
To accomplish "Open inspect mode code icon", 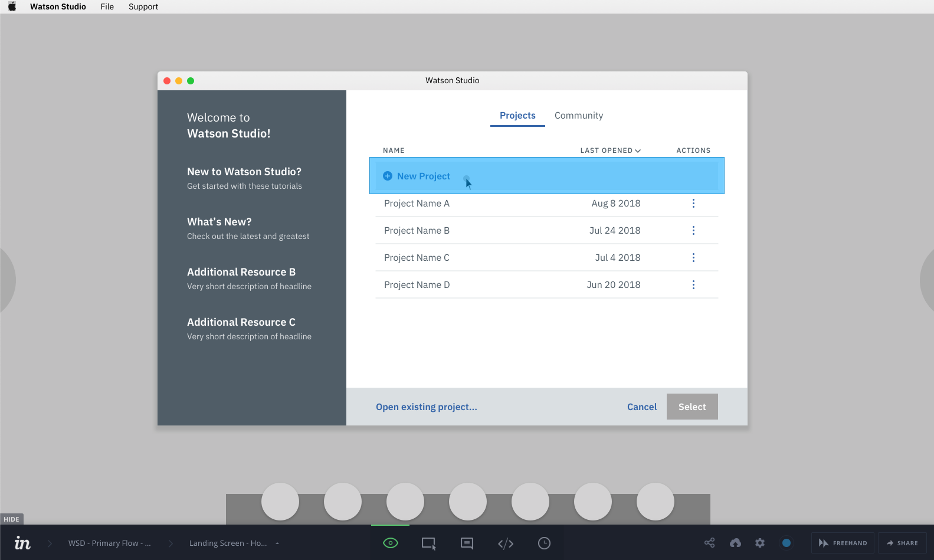I will 506,543.
